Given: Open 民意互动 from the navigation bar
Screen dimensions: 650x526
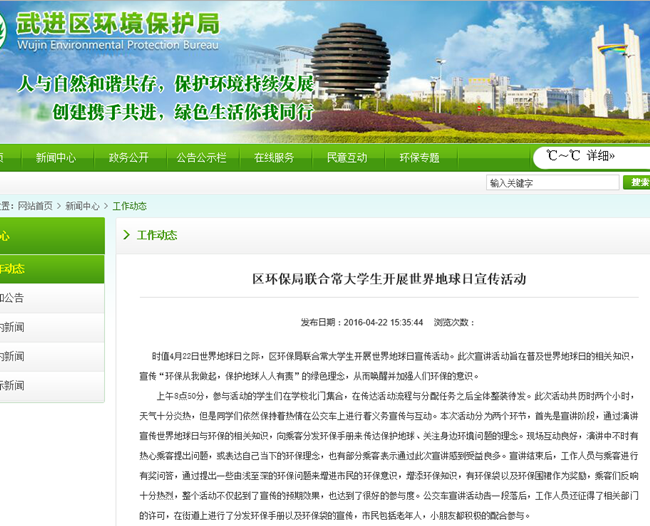Looking at the screenshot, I should [x=346, y=157].
